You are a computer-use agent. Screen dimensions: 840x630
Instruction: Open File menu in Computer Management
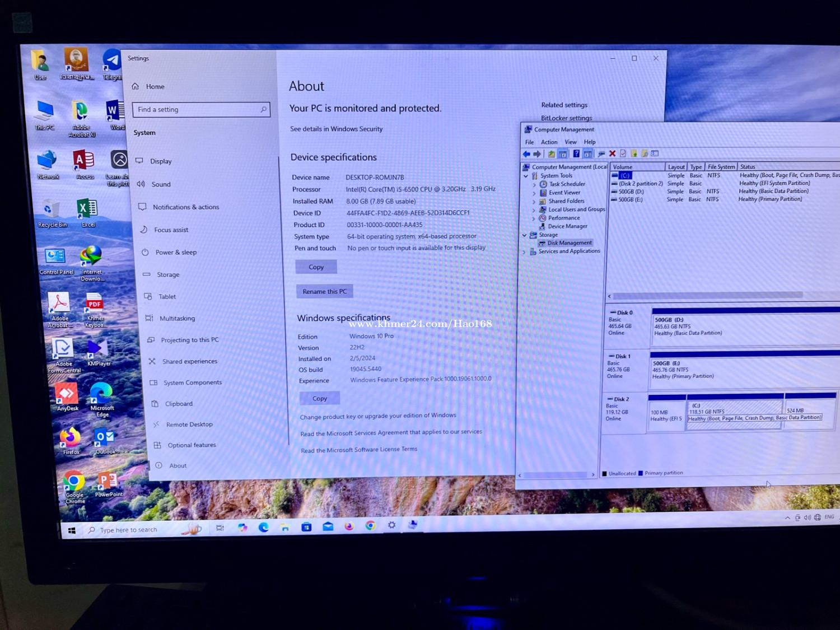(x=529, y=142)
